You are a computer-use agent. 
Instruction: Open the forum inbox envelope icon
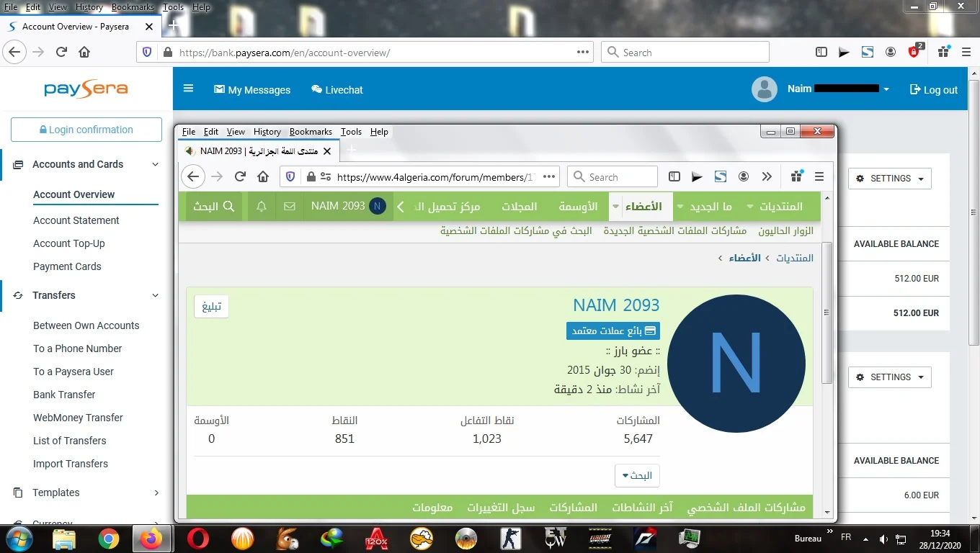(290, 207)
